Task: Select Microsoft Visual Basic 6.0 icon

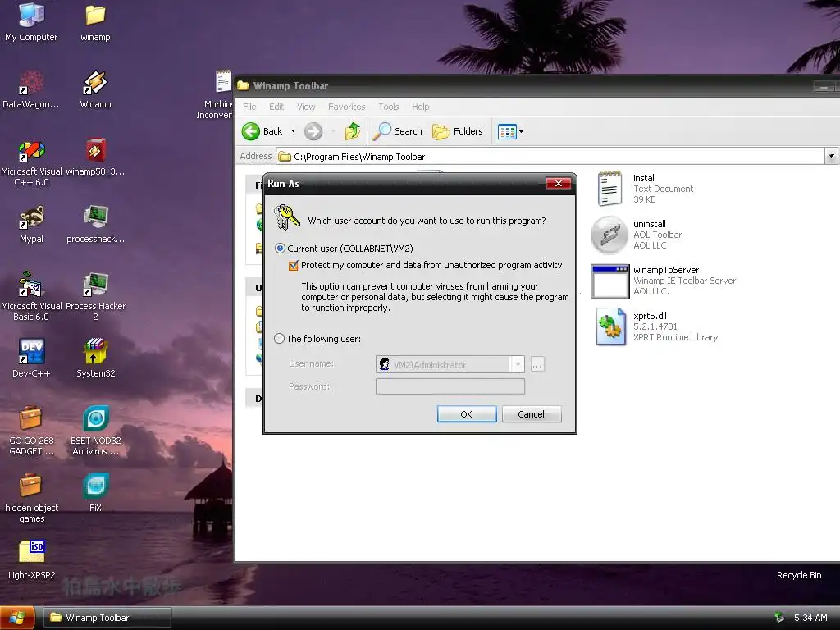Action: pyautogui.click(x=31, y=297)
